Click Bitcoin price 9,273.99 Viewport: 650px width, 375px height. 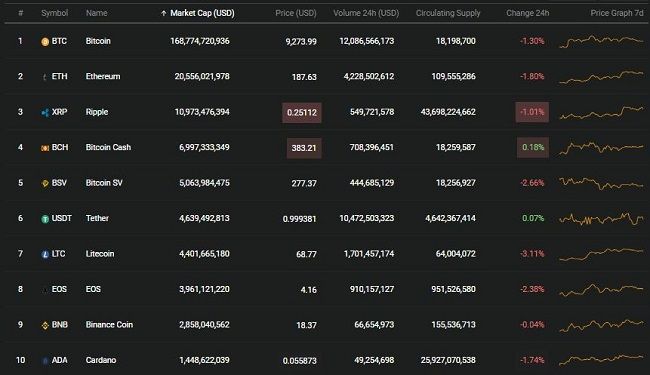click(x=301, y=41)
